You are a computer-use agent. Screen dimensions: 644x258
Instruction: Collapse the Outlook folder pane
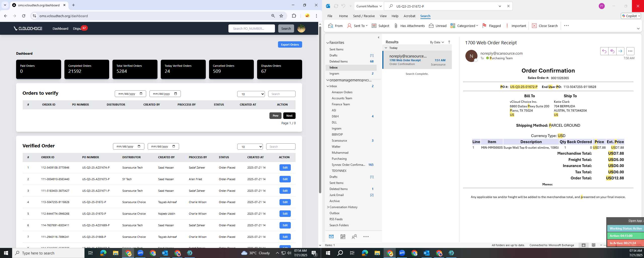379,38
